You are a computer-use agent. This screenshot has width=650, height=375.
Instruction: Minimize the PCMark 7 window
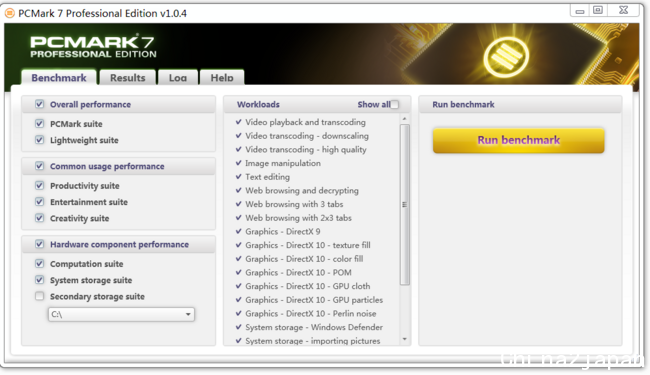tap(580, 10)
